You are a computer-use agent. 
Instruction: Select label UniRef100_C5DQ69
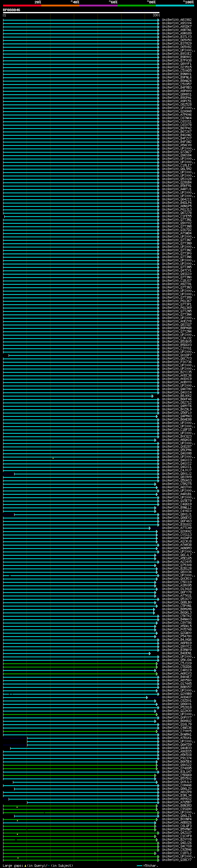tap(177, 775)
